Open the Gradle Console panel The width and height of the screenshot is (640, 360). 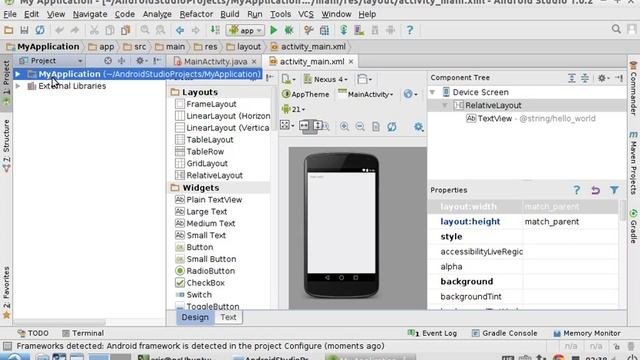(x=504, y=333)
